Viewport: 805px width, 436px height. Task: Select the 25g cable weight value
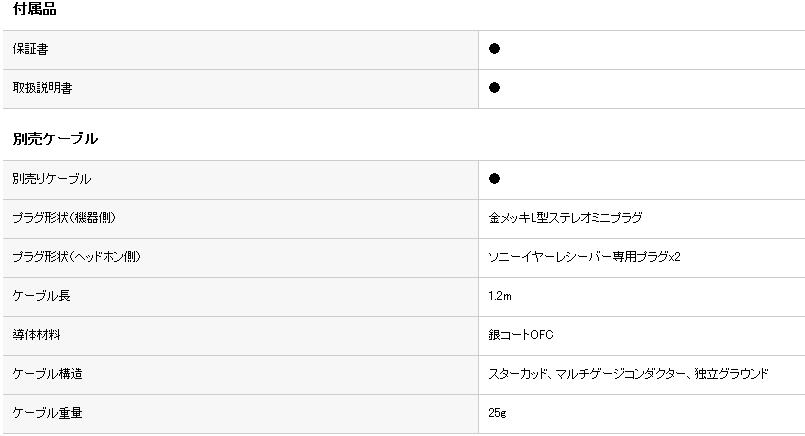tap(498, 413)
